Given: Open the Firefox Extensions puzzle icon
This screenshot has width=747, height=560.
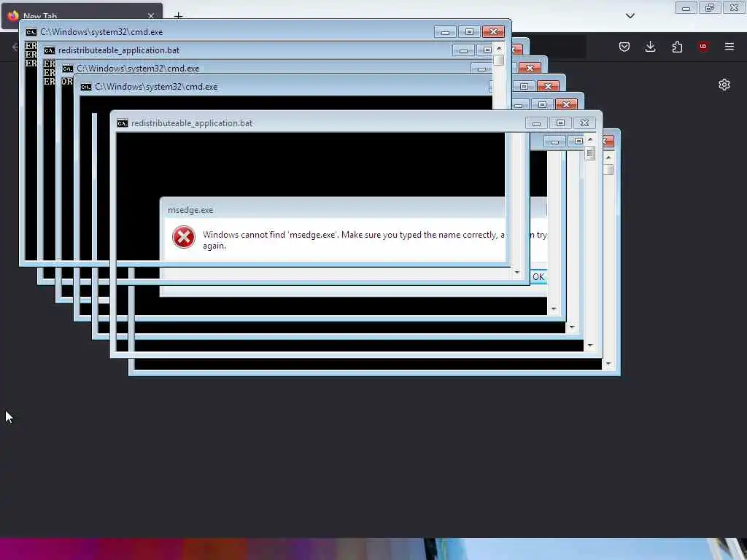Looking at the screenshot, I should pos(677,47).
